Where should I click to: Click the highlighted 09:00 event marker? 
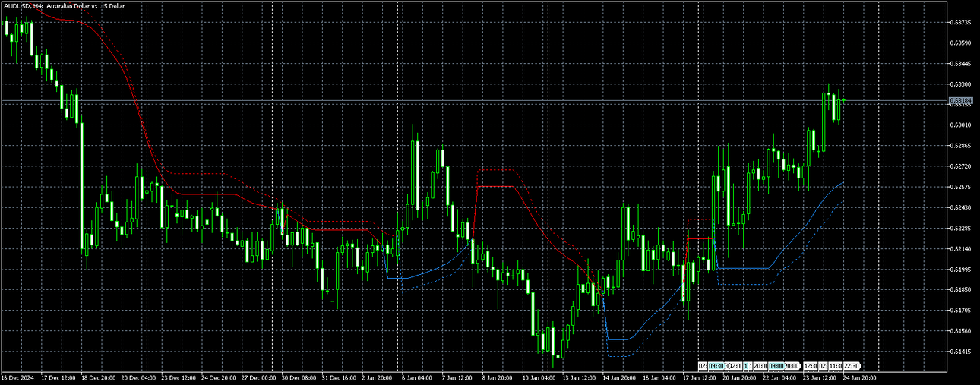[776, 366]
